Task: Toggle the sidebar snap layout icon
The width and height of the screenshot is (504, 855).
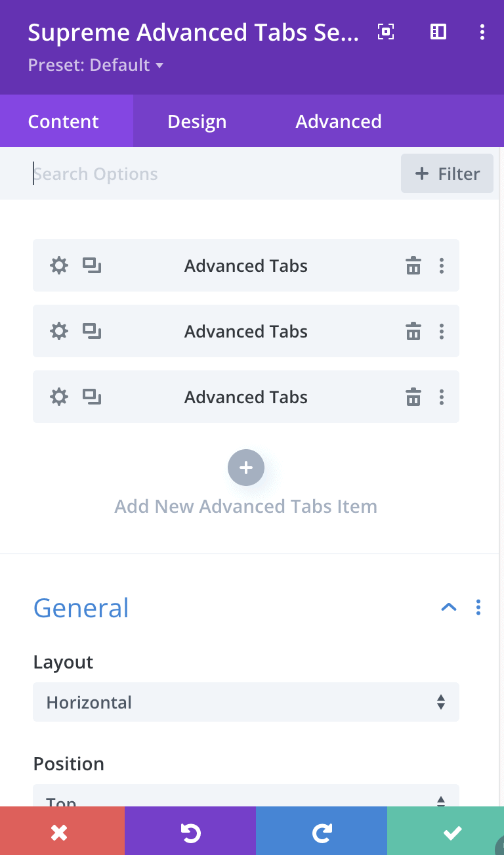Action: (438, 32)
